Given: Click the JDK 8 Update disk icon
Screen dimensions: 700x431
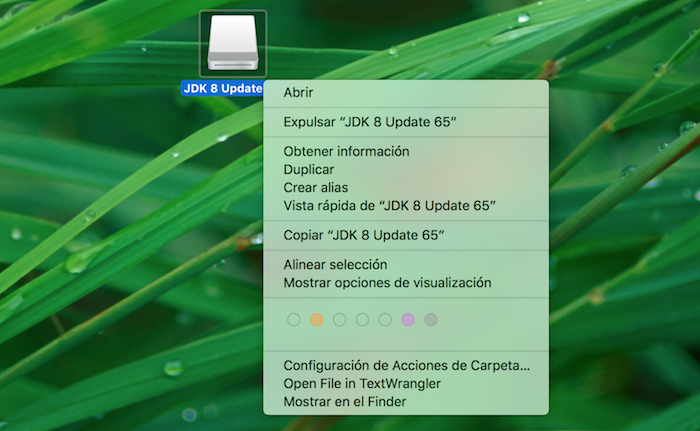Looking at the screenshot, I should click(x=232, y=45).
